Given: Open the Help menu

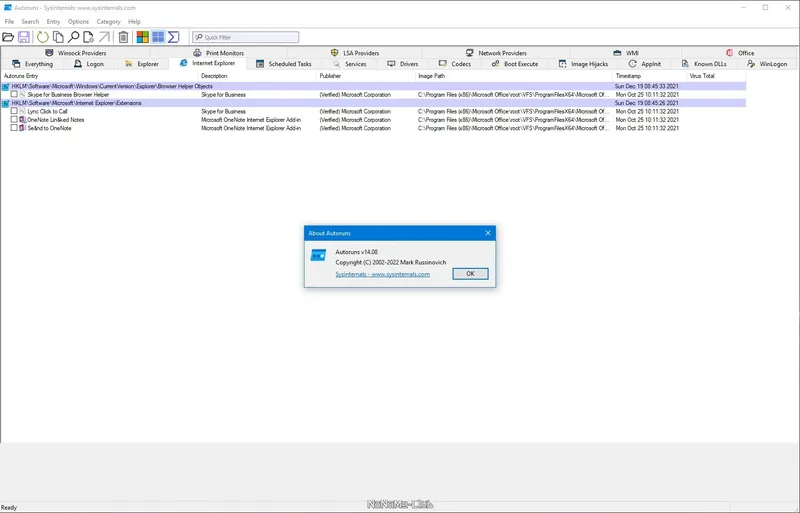Looking at the screenshot, I should tap(134, 21).
